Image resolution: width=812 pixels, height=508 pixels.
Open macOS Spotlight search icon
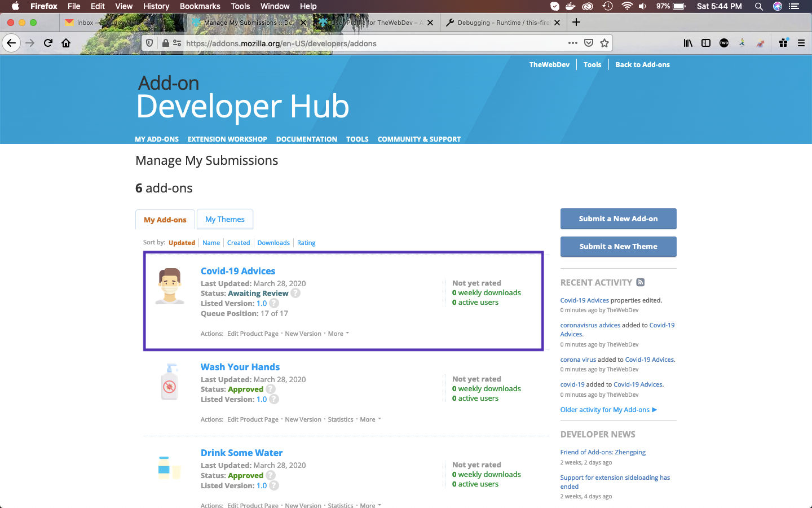pos(759,6)
